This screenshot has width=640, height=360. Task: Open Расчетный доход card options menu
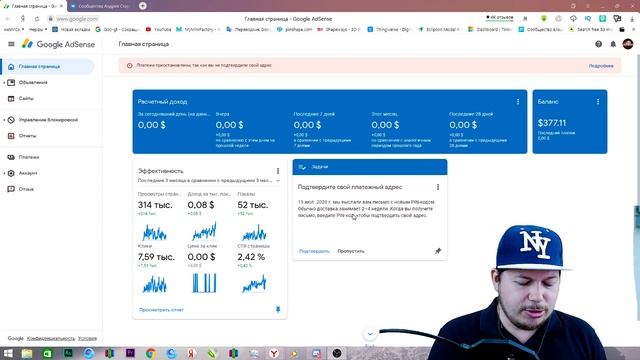pos(518,102)
